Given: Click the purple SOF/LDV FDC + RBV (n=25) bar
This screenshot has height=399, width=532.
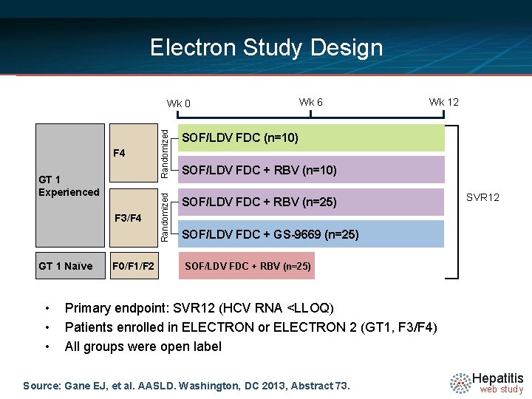Looking at the screenshot, I should point(311,202).
